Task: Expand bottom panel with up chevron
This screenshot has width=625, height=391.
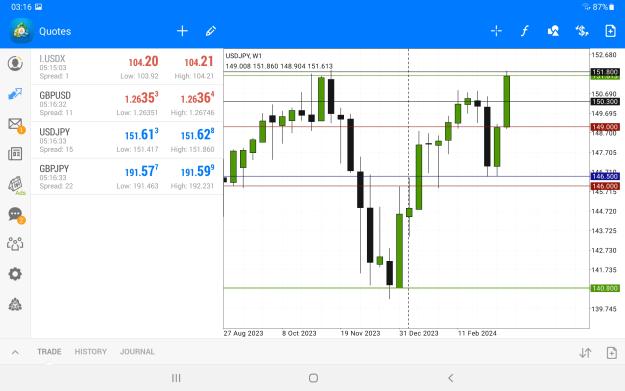Action: click(x=15, y=352)
